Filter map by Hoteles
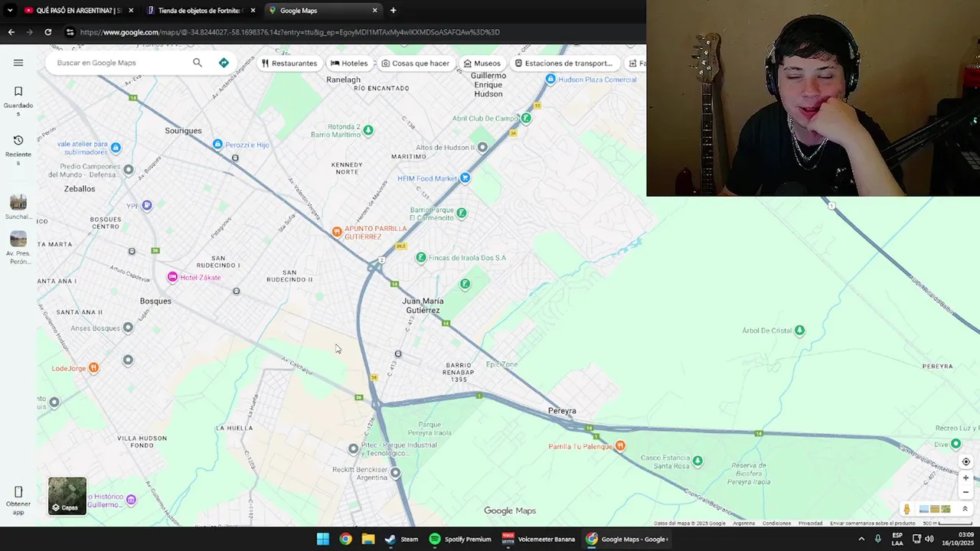 click(349, 63)
